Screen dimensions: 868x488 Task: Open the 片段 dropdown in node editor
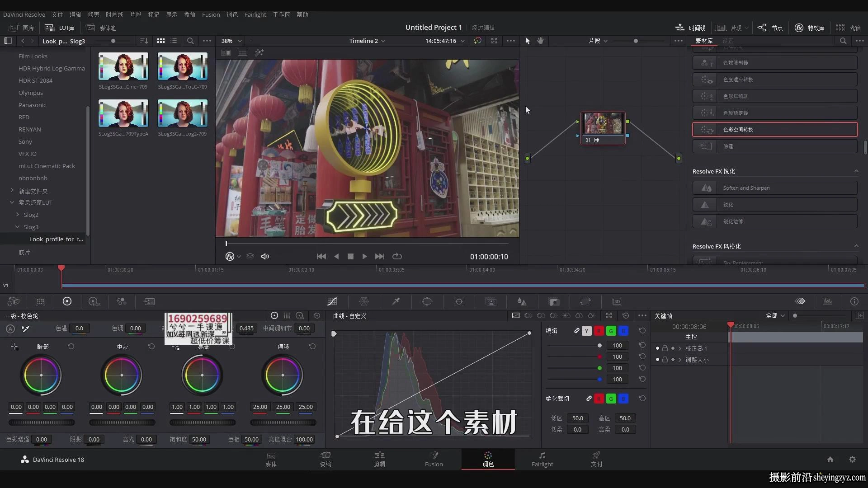pyautogui.click(x=598, y=41)
